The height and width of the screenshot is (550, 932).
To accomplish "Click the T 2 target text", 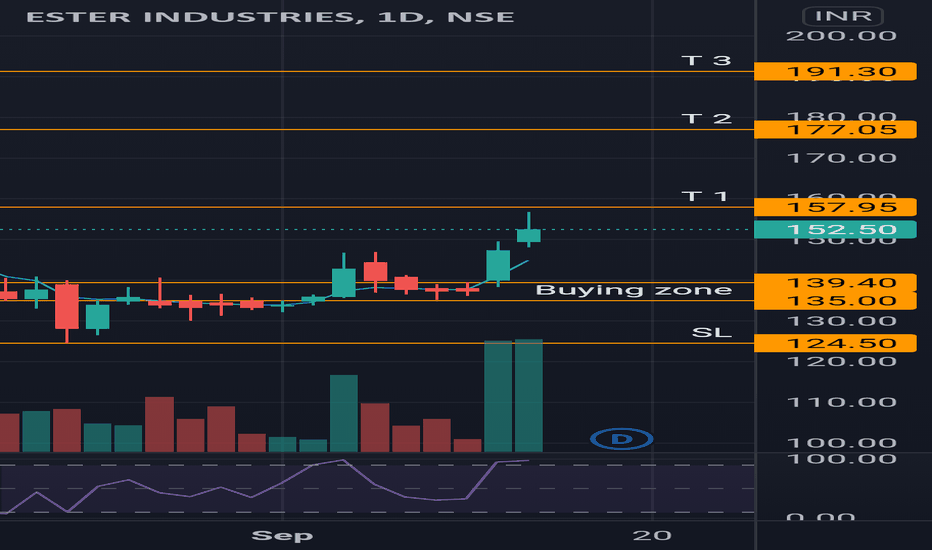I will pos(706,118).
